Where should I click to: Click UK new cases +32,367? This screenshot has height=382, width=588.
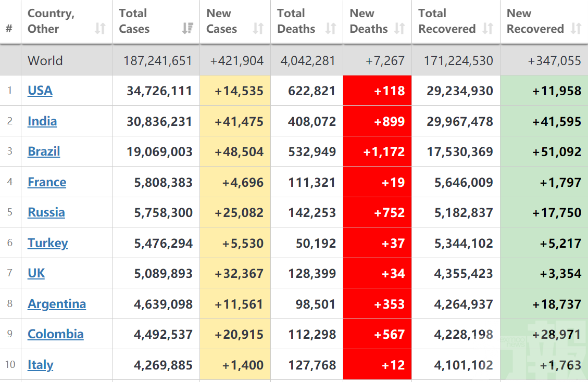239,274
